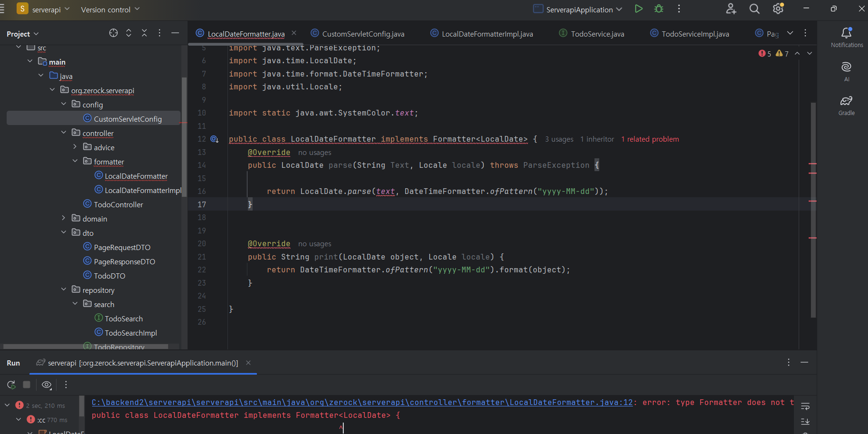
Task: Start debugging with the bug icon
Action: coord(659,9)
